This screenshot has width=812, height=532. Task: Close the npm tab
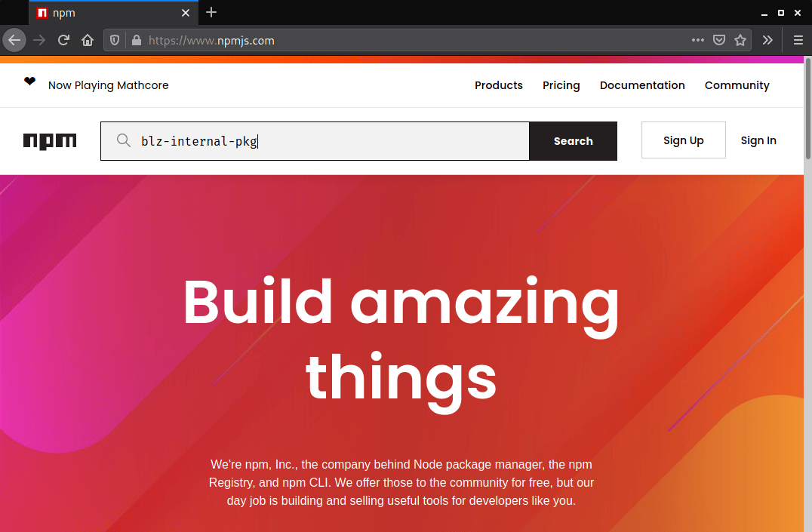[186, 13]
